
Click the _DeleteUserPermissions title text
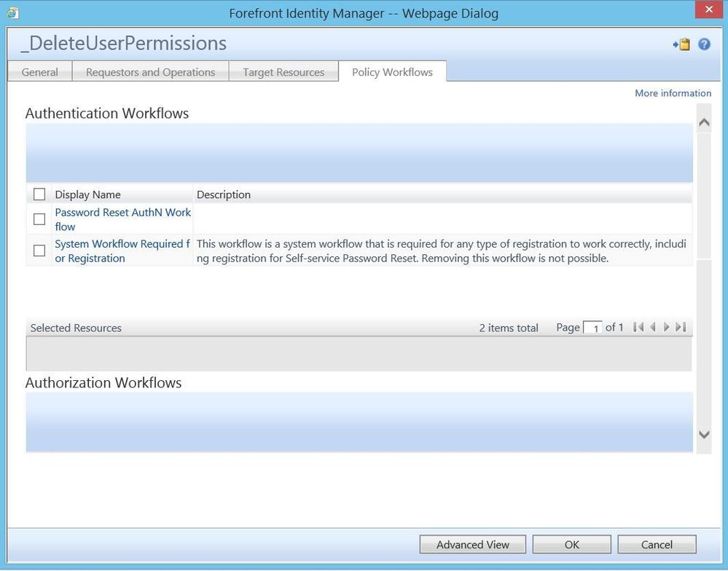(123, 43)
